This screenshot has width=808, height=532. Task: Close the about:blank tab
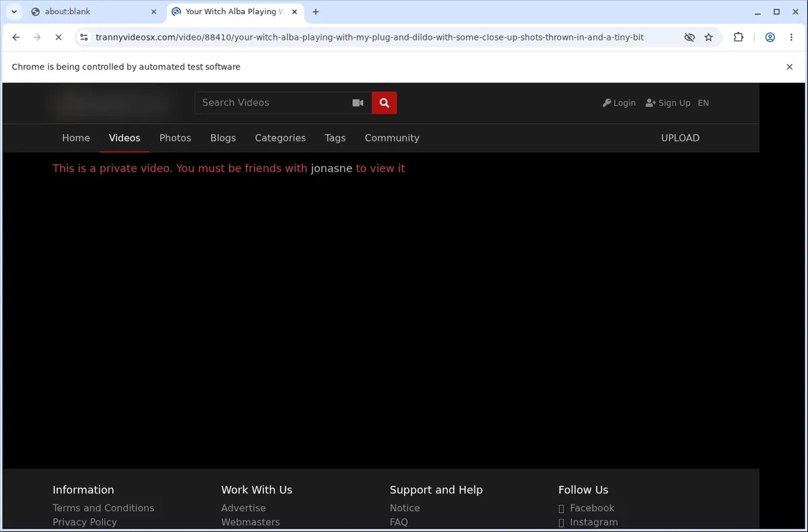pos(154,11)
